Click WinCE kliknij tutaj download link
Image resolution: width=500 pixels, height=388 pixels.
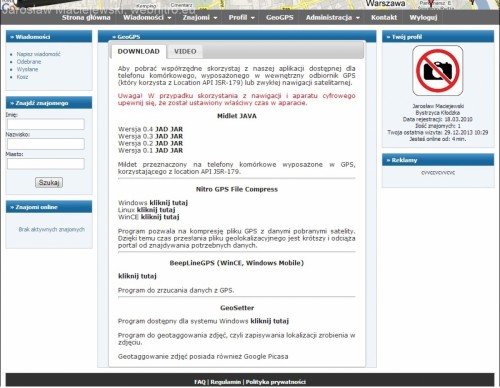[160, 217]
